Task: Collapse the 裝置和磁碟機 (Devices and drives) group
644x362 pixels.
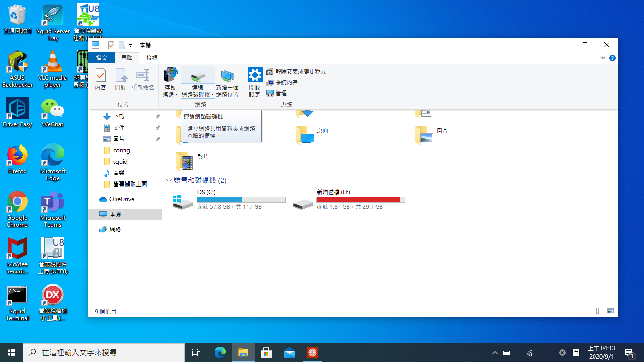Action: (x=169, y=181)
